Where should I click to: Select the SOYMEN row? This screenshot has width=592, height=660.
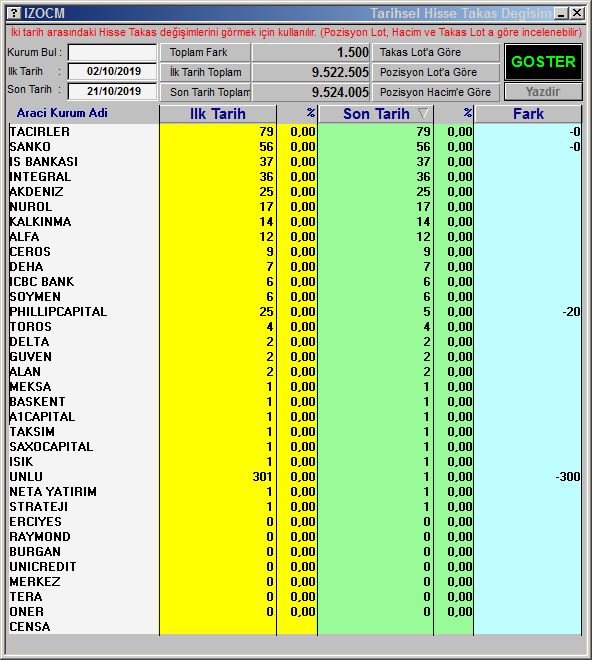pos(295,297)
